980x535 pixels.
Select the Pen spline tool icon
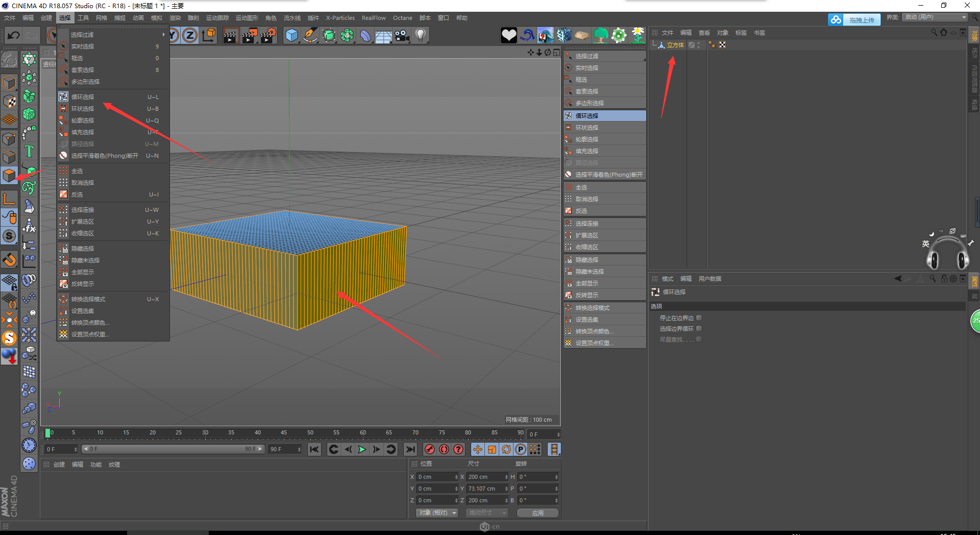coord(310,35)
